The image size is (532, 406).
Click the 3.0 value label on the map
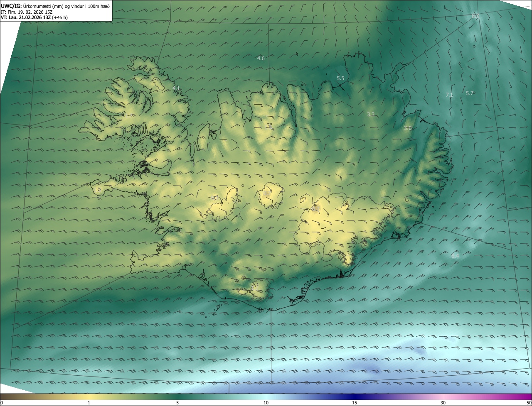click(x=408, y=128)
